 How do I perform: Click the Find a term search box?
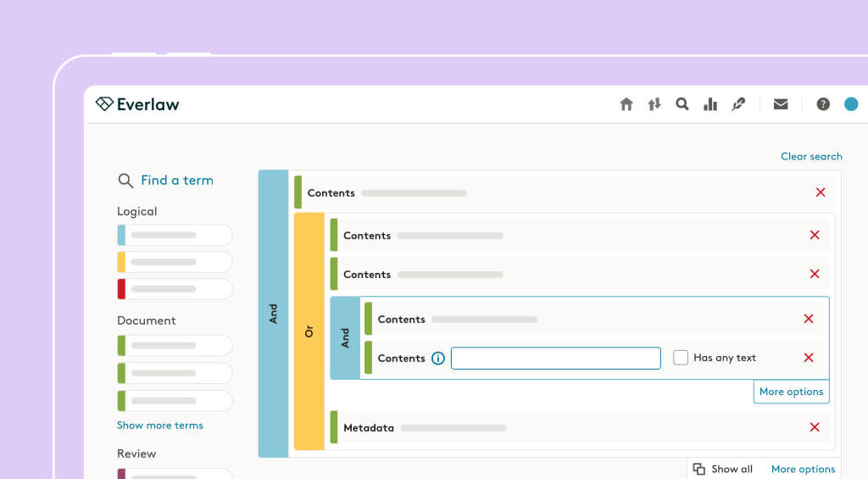tap(165, 181)
